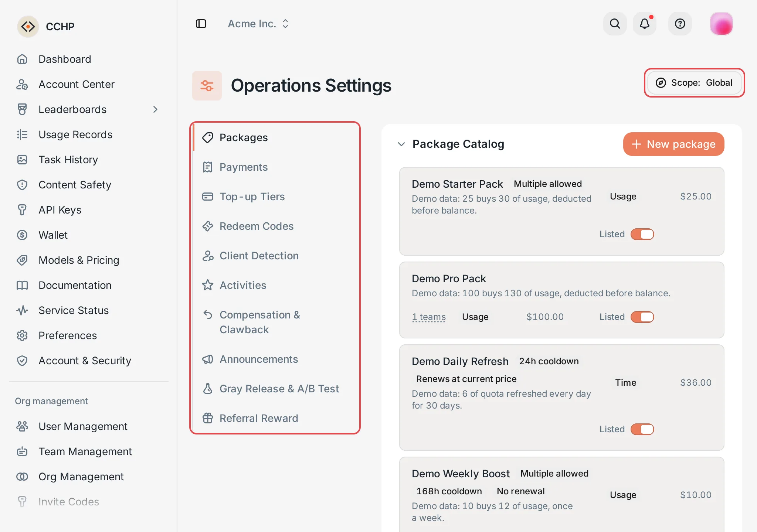Click the Usage Records list icon
This screenshot has width=757, height=532.
click(x=22, y=134)
